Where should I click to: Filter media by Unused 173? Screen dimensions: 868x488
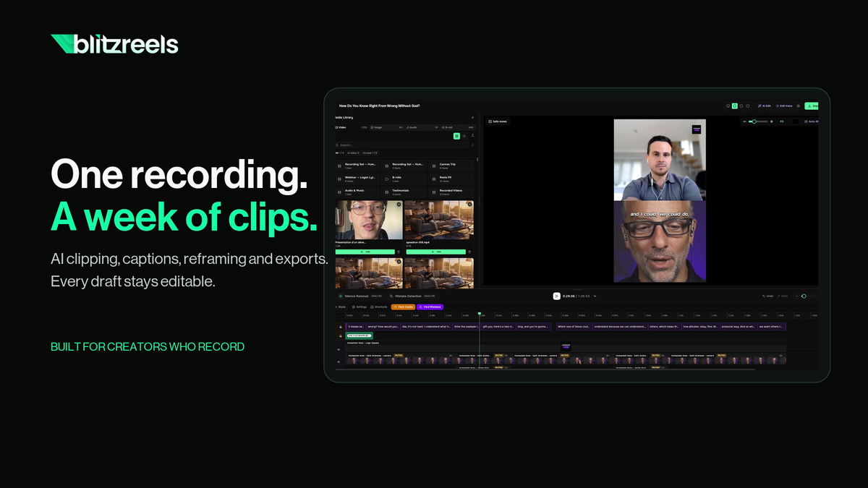tap(370, 153)
